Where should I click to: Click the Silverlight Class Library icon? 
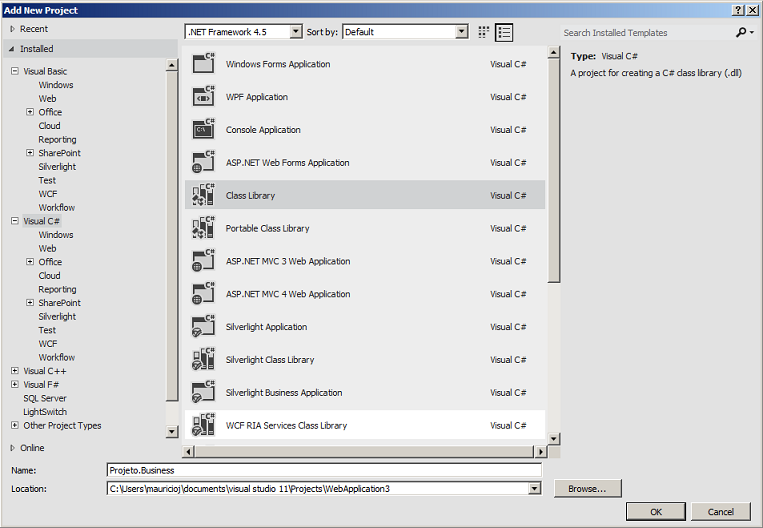point(203,360)
